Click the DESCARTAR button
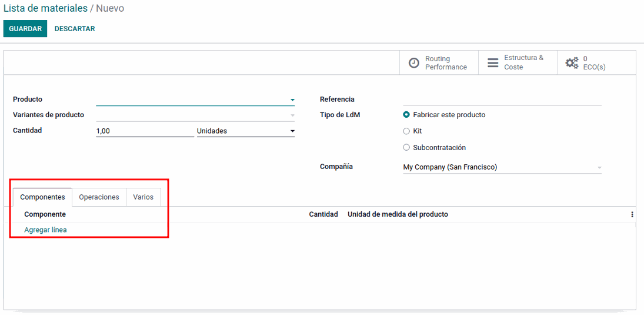Image resolution: width=644 pixels, height=315 pixels. point(75,29)
